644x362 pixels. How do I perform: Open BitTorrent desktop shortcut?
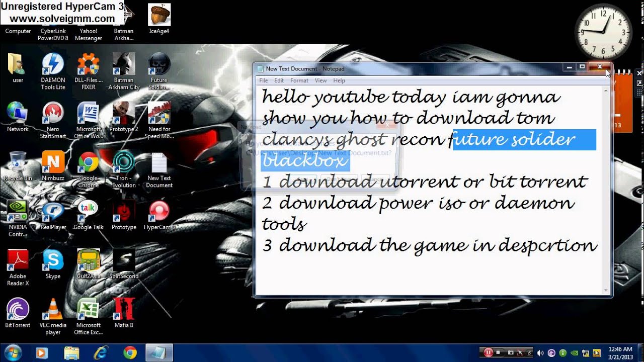18,312
